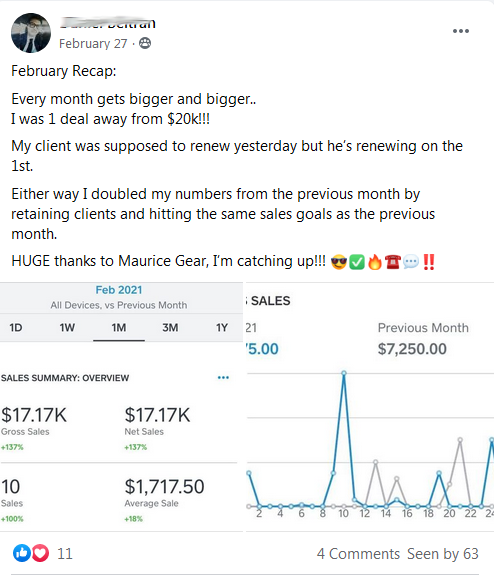Click the group privacy icon beside date

tap(145, 43)
